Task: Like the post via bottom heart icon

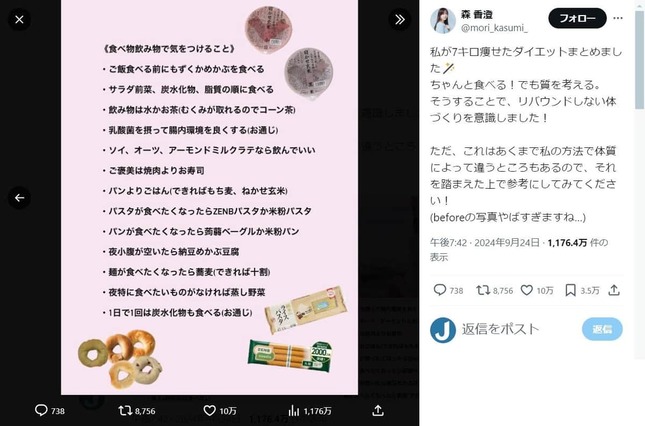Action: [210, 410]
